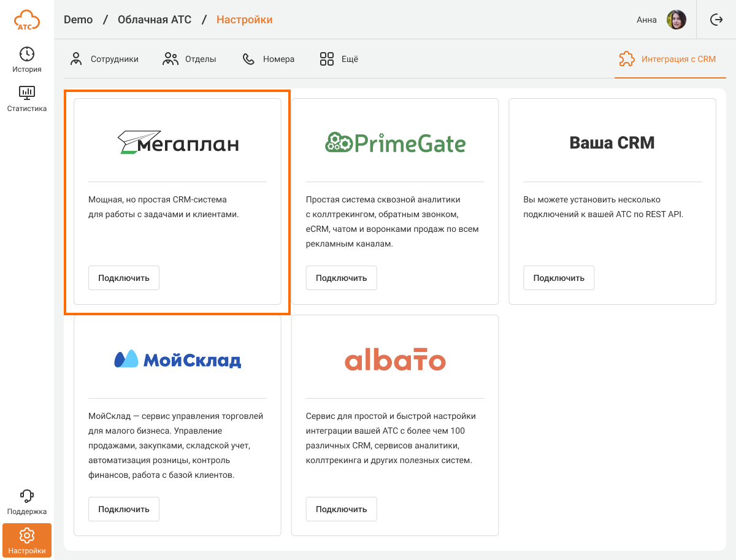Click the МойСклад logo image
The height and width of the screenshot is (560, 736).
pyautogui.click(x=177, y=359)
